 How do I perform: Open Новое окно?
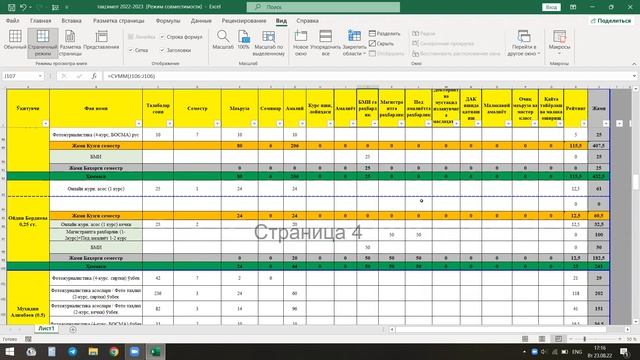click(301, 43)
